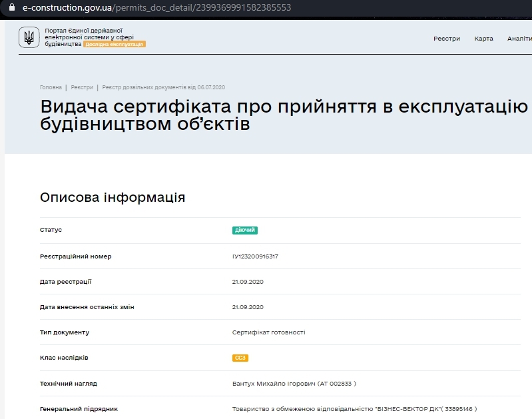
Task: Click the orange СС3 consequence class badge
Action: pyautogui.click(x=240, y=358)
